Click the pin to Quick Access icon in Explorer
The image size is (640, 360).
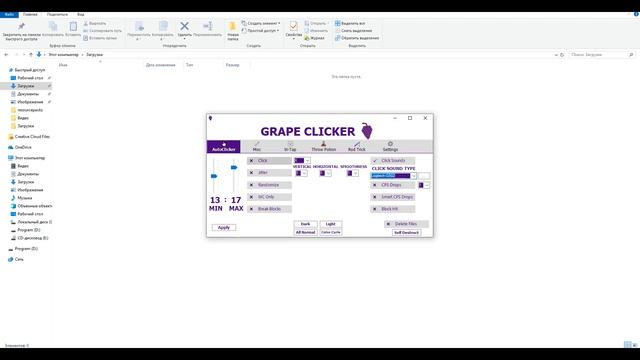click(x=21, y=27)
